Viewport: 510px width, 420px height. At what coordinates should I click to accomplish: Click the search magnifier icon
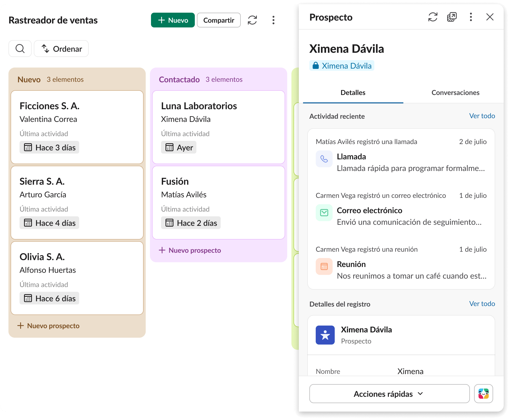pyautogui.click(x=20, y=49)
